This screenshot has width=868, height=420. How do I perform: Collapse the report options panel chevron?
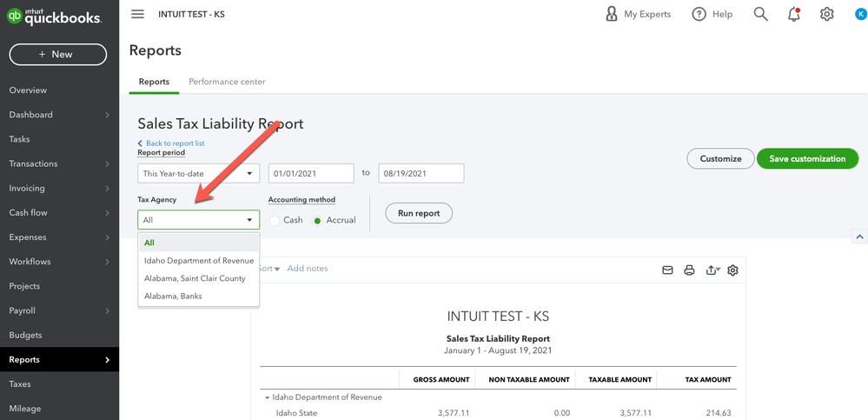click(x=859, y=237)
